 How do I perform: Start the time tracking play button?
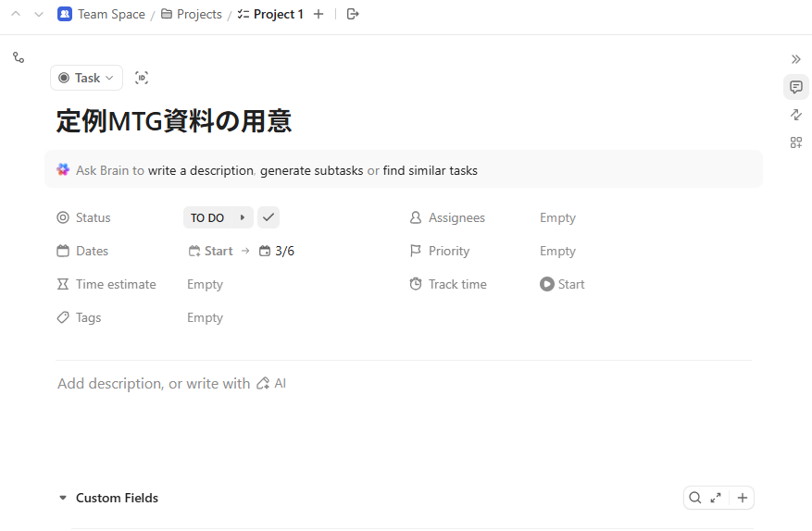point(547,284)
